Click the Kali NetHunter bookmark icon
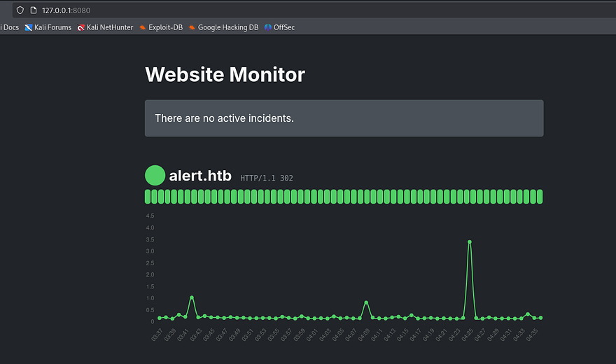The image size is (616, 364). coord(81,27)
